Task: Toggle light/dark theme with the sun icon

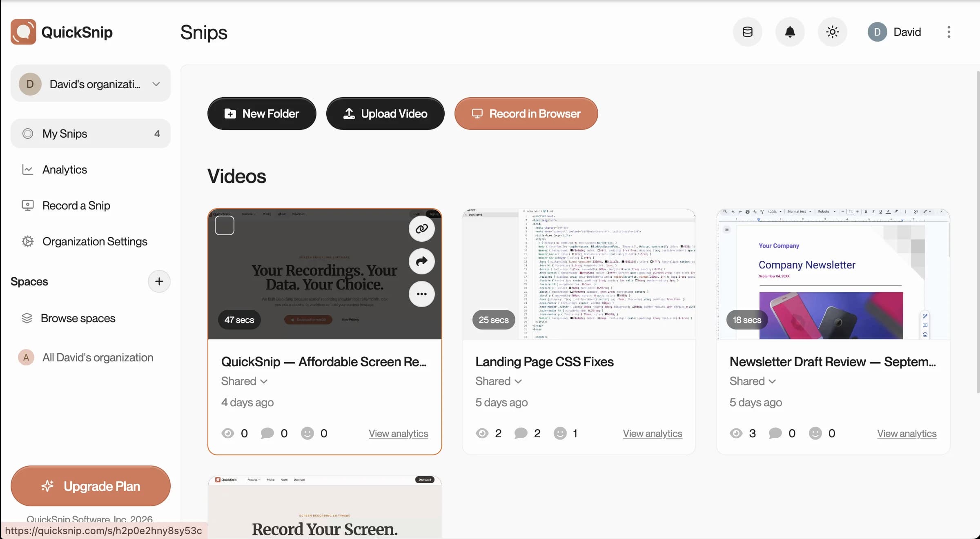Action: 832,31
